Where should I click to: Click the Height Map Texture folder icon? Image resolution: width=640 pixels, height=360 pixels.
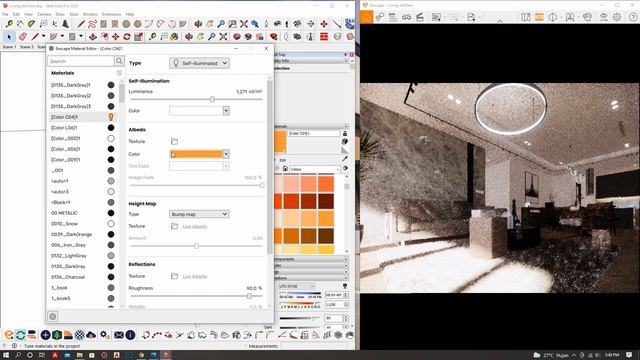click(174, 226)
